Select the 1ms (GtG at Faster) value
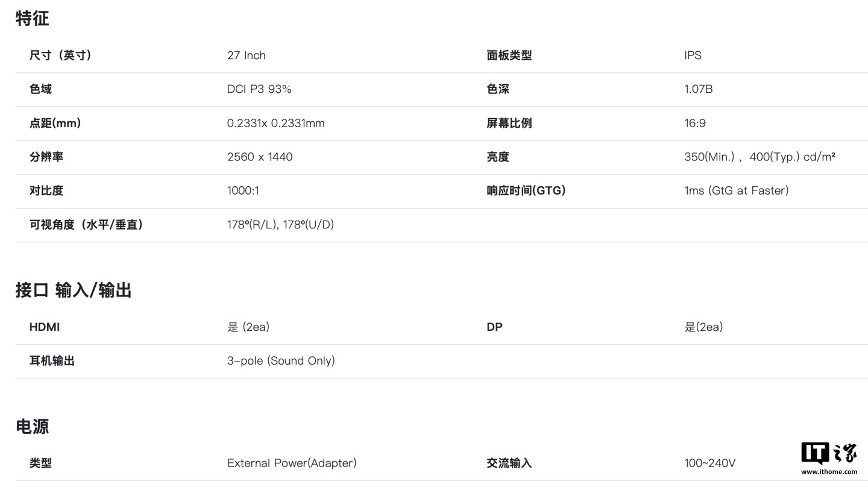This screenshot has width=868, height=499. (x=736, y=190)
